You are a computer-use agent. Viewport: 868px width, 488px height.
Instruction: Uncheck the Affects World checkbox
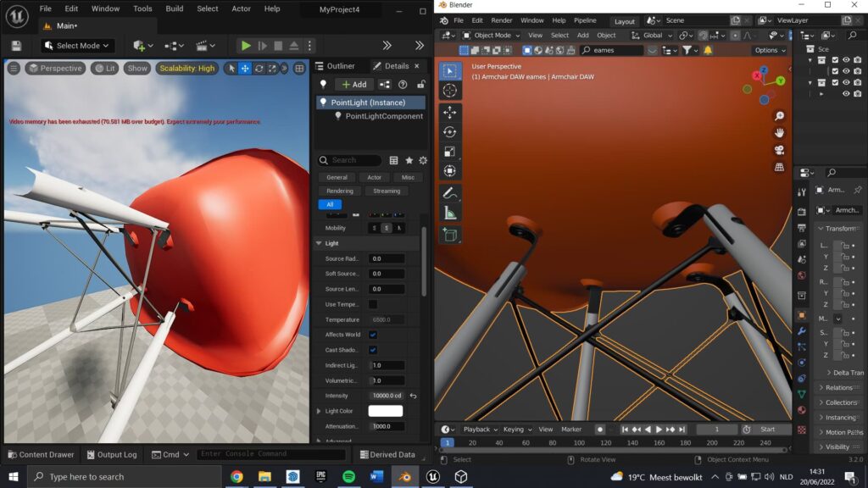click(373, 335)
